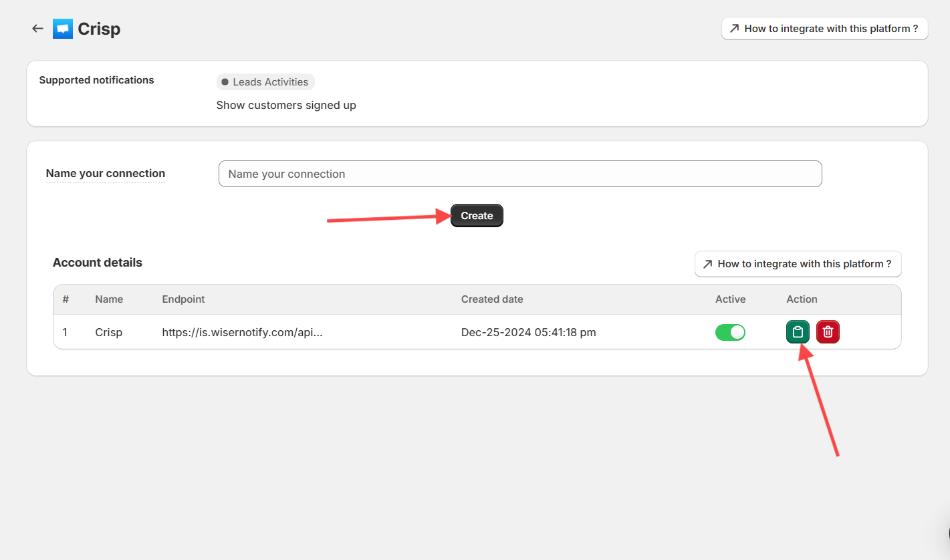
Task: Select the Leads Activities badge
Action: 265,82
